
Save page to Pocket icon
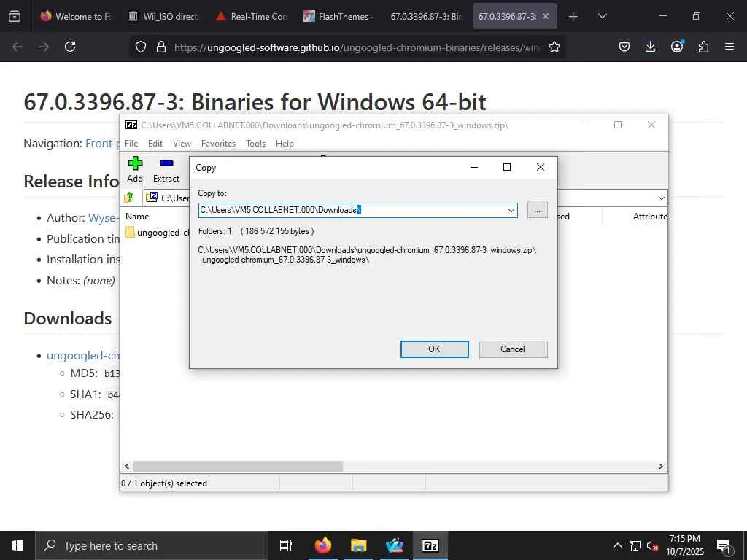pyautogui.click(x=624, y=47)
